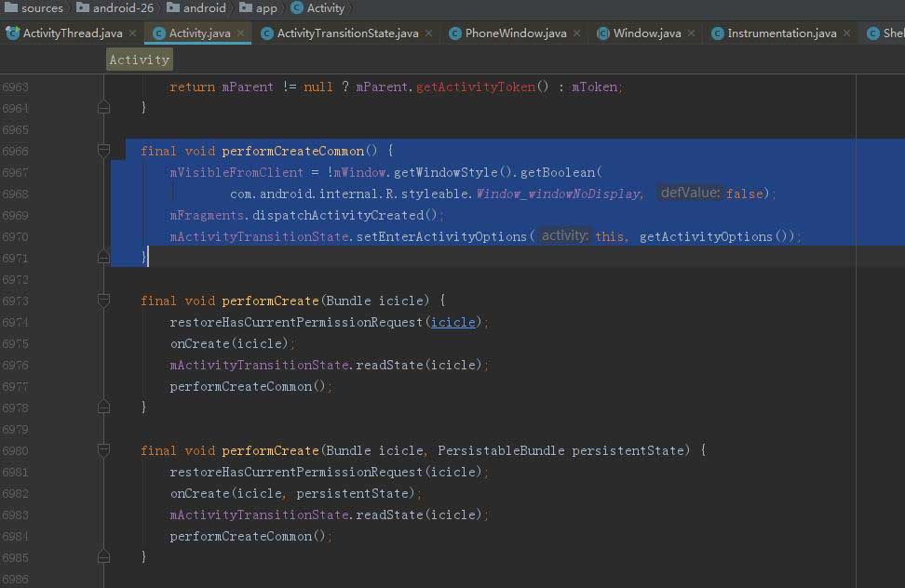Open the ActivityThread.java tab

pos(72,33)
